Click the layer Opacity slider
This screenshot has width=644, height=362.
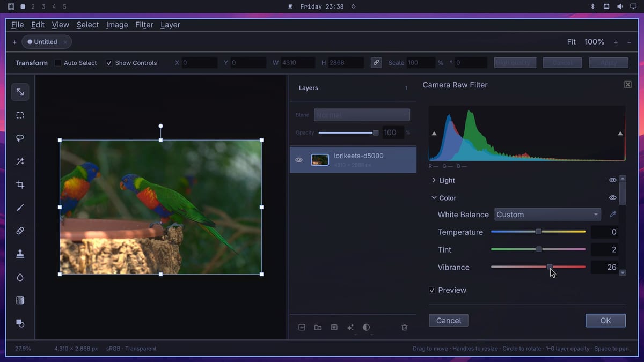[348, 132]
